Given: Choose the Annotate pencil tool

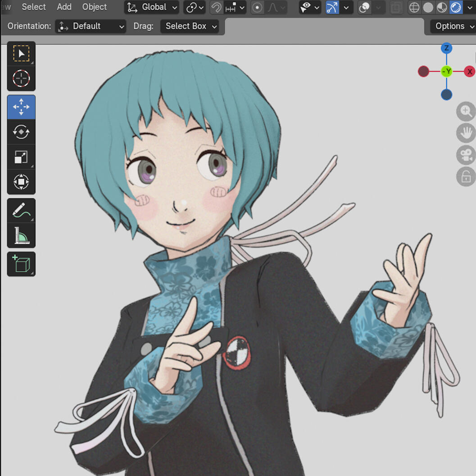Looking at the screenshot, I should tap(21, 210).
